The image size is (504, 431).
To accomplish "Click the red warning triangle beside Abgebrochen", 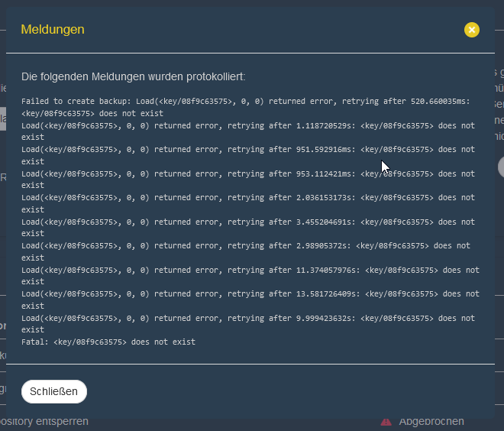I will coord(386,422).
